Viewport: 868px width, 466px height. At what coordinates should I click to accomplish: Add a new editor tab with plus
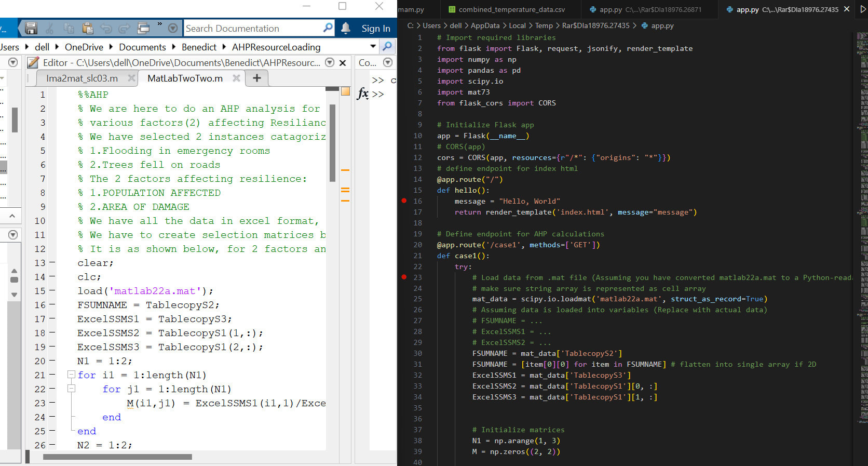point(256,78)
